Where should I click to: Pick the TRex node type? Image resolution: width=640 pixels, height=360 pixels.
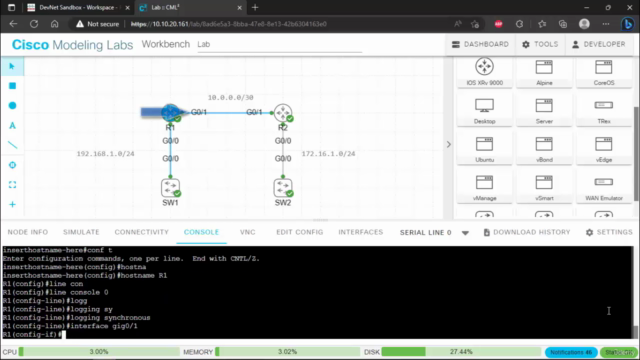coord(604,110)
